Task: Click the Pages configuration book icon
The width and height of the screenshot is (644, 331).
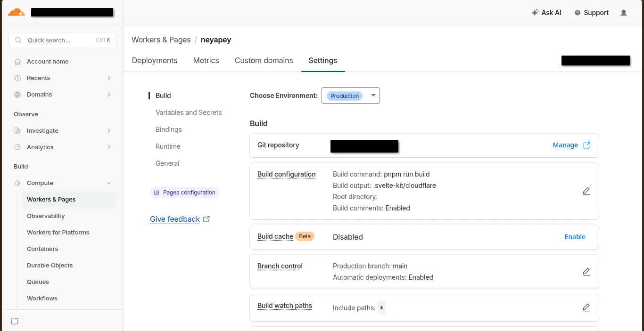Action: [x=157, y=193]
